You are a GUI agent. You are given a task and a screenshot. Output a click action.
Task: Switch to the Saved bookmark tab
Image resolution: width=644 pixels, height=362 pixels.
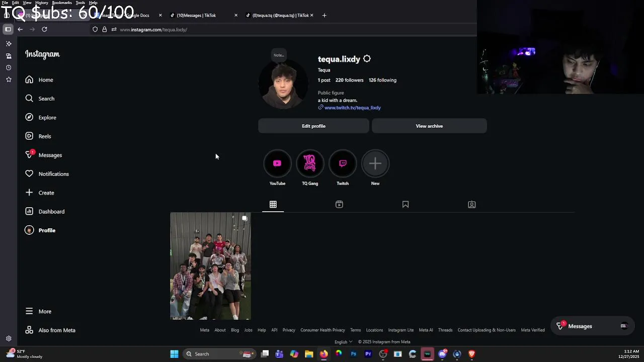[406, 205]
